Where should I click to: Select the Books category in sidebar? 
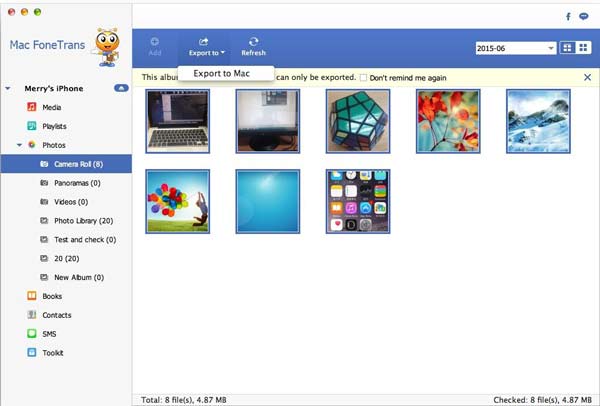50,296
